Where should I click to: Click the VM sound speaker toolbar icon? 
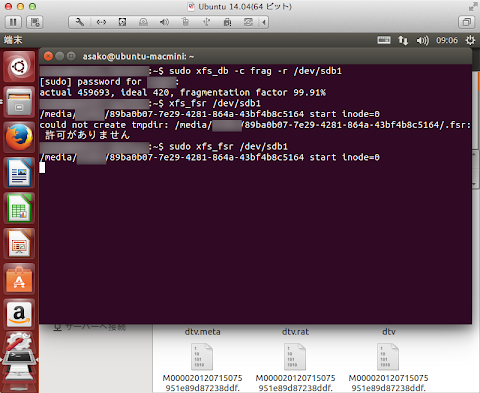(x=164, y=22)
